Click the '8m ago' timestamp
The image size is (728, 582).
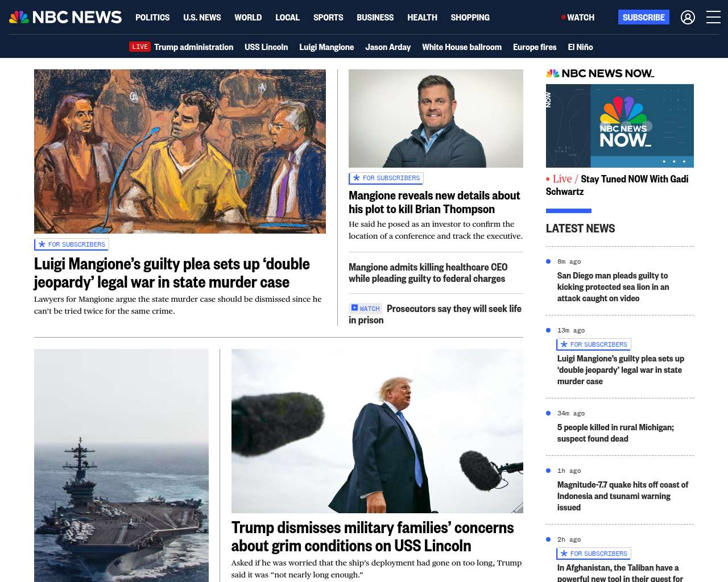(x=569, y=261)
